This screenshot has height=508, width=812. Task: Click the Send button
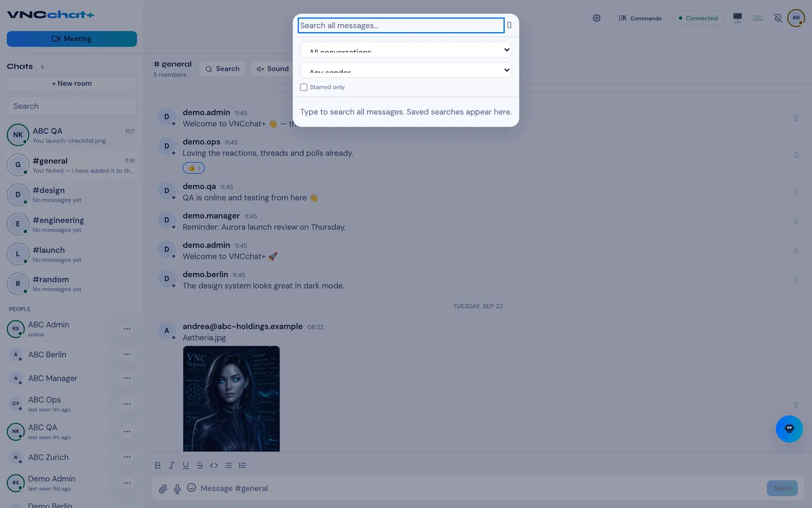click(x=782, y=488)
